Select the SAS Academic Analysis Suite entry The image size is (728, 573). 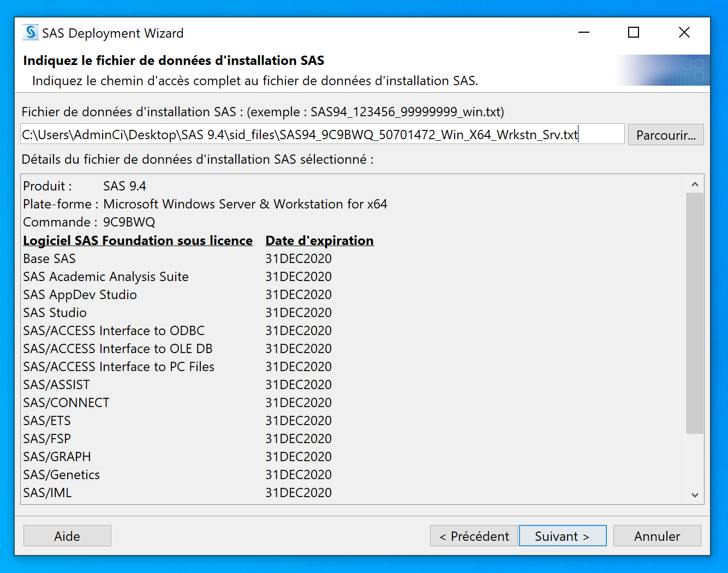(x=106, y=277)
